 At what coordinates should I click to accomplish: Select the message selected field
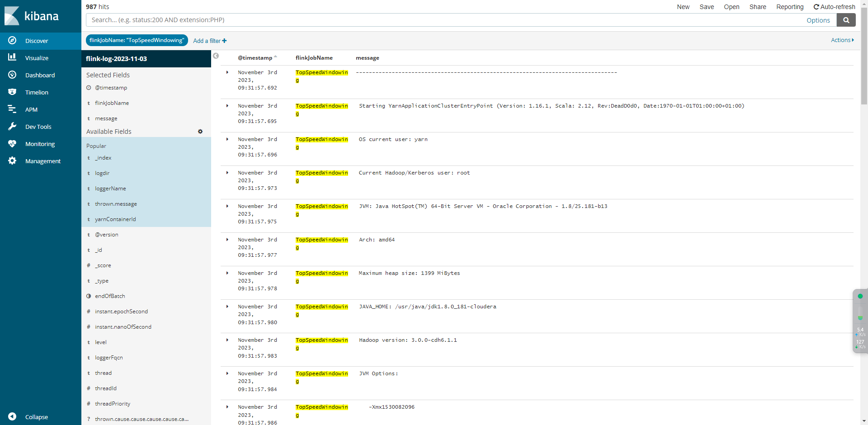pyautogui.click(x=106, y=118)
